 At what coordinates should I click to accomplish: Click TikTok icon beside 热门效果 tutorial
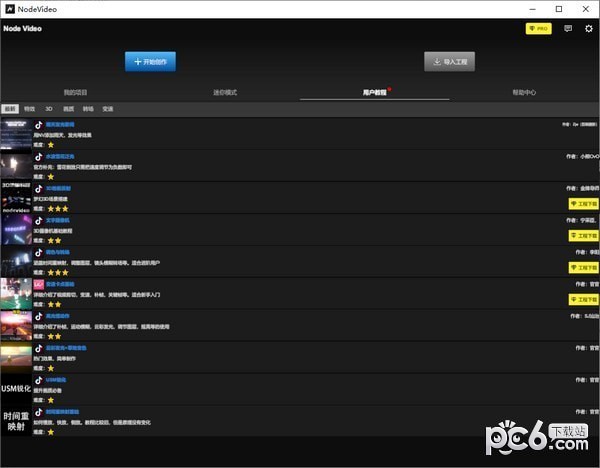pyautogui.click(x=39, y=348)
